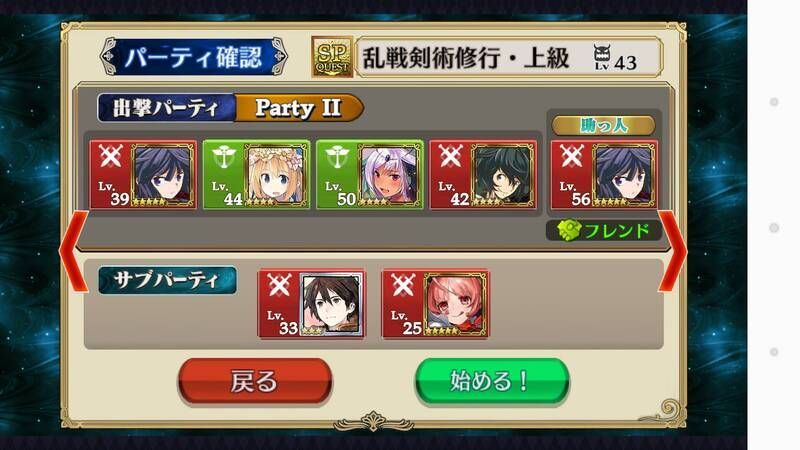This screenshot has height=450, width=800.
Task: Tap the Lv. 39 dark-haired swordsman card
Action: click(143, 175)
